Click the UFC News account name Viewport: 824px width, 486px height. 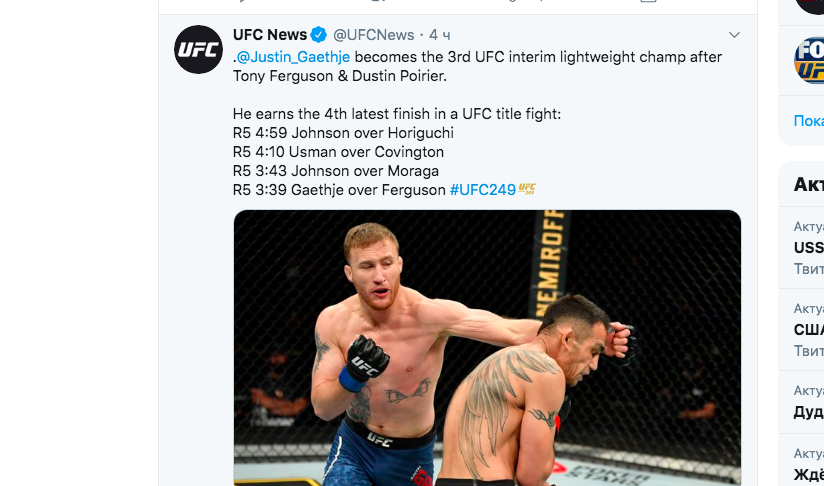pyautogui.click(x=270, y=35)
